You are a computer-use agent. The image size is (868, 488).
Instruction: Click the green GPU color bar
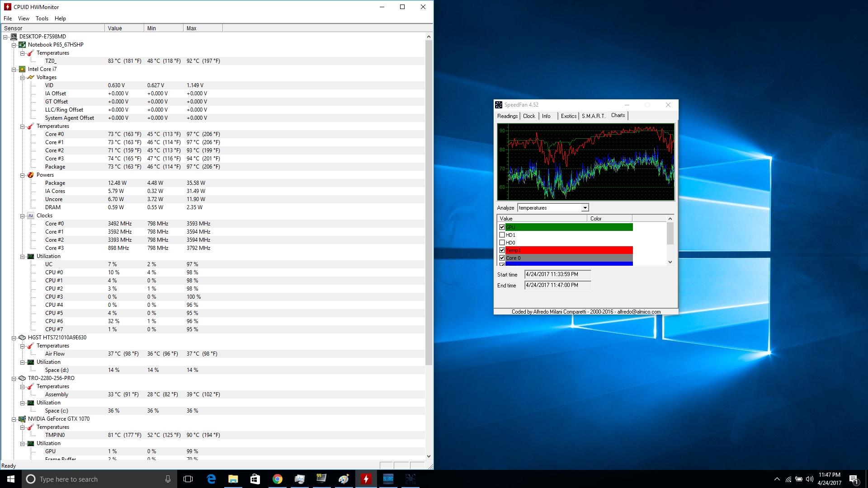[569, 227]
